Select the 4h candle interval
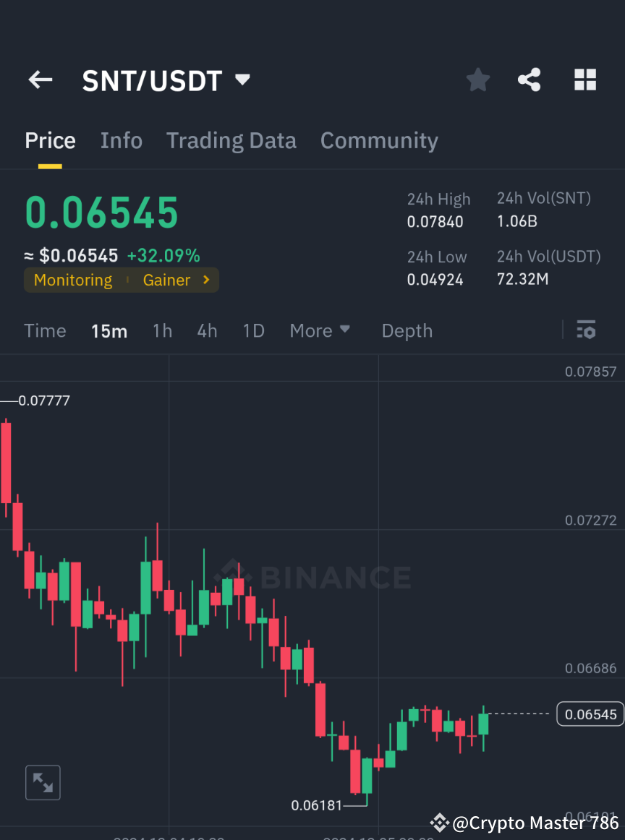 207,330
